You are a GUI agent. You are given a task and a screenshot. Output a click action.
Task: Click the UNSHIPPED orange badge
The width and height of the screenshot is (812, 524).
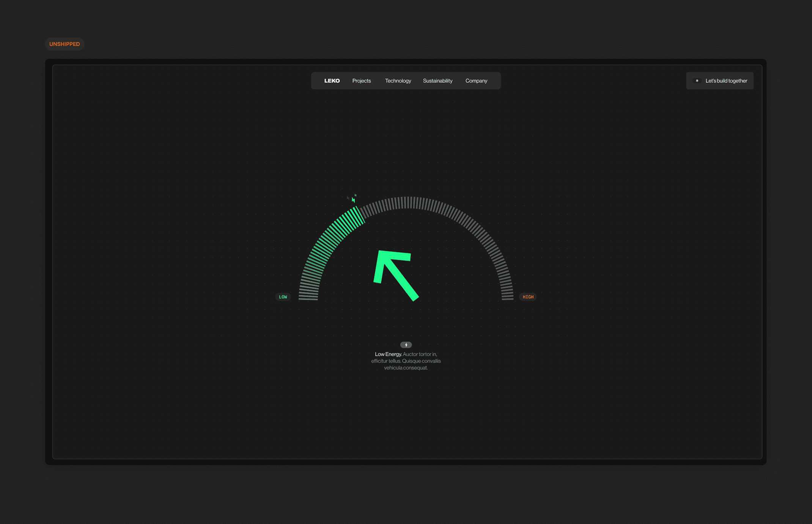65,44
